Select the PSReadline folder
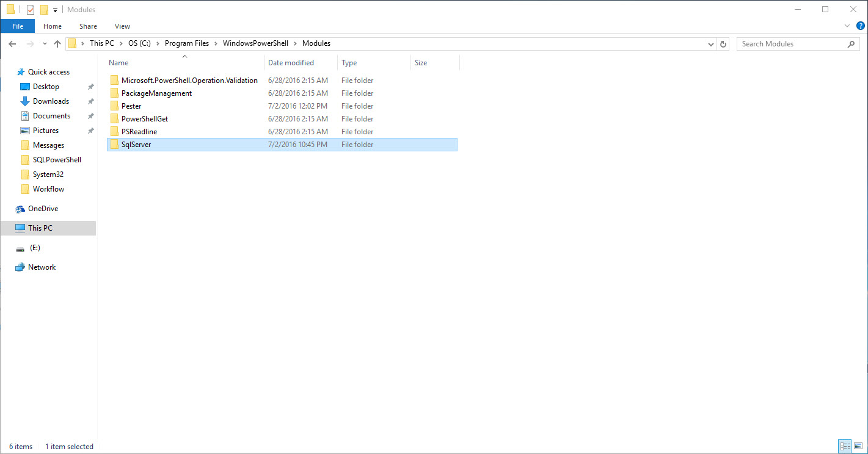Viewport: 868px width, 454px height. pyautogui.click(x=139, y=131)
